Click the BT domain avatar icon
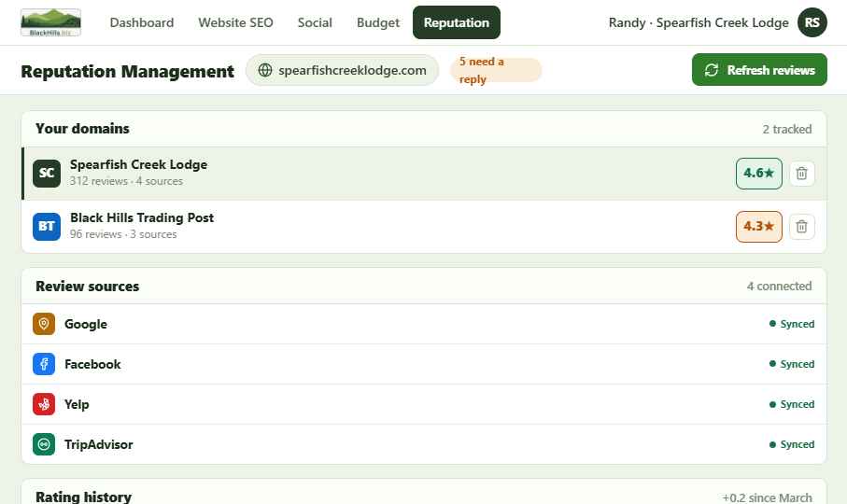The height and width of the screenshot is (504, 847). 47,226
